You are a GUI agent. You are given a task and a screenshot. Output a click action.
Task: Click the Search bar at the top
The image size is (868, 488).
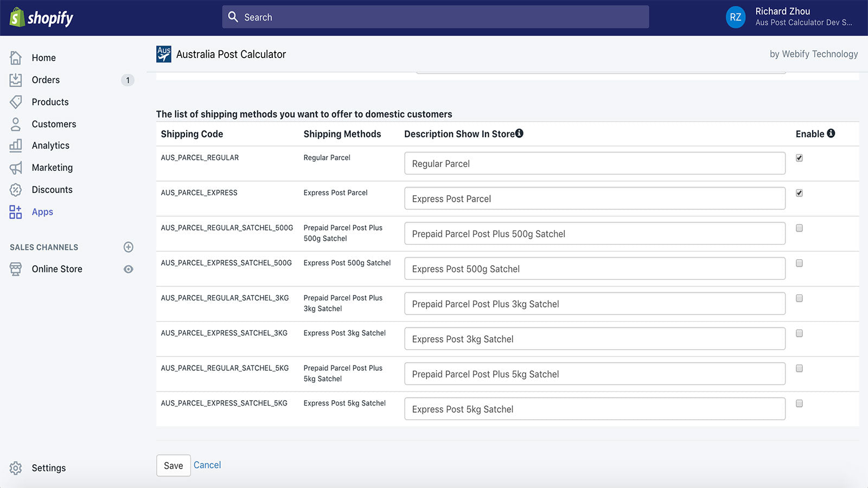coord(434,17)
